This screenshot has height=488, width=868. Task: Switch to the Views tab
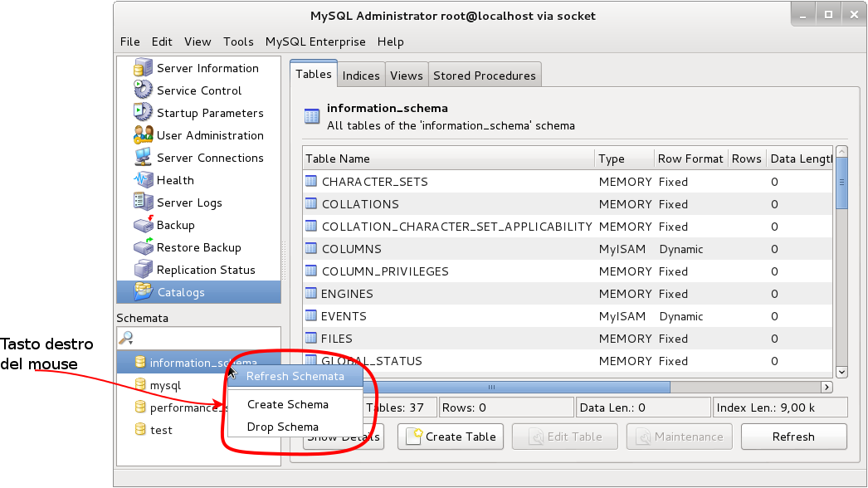(x=407, y=76)
